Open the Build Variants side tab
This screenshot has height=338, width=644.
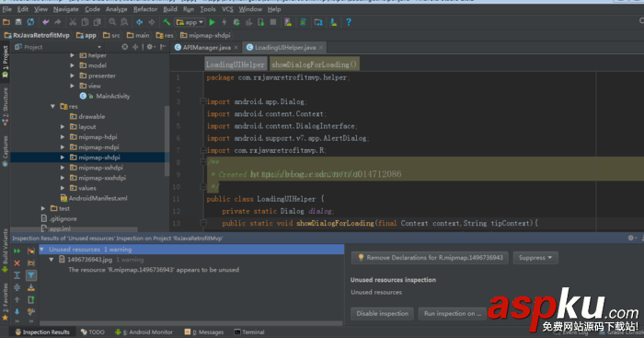point(5,250)
